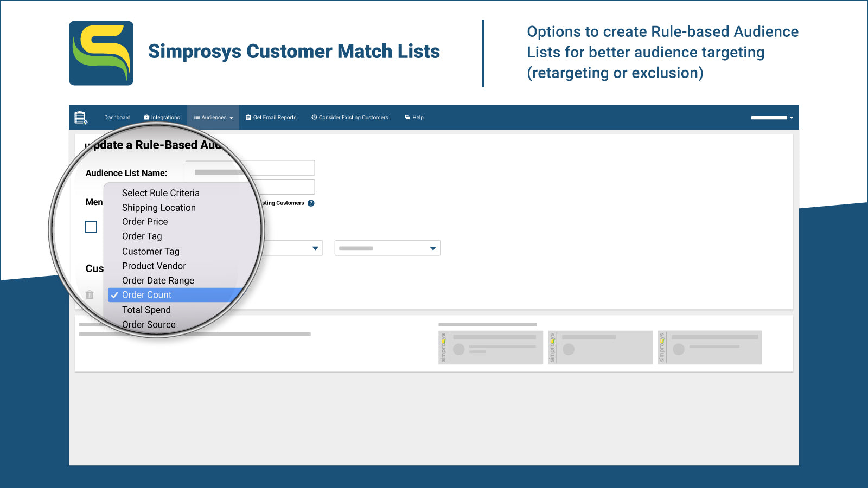
Task: Click the Get Email Reports clipboard icon
Action: (247, 117)
